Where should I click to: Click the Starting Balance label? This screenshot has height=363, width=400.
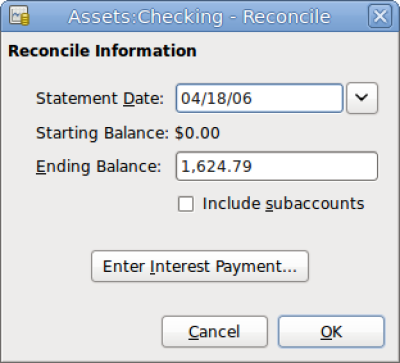[103, 133]
